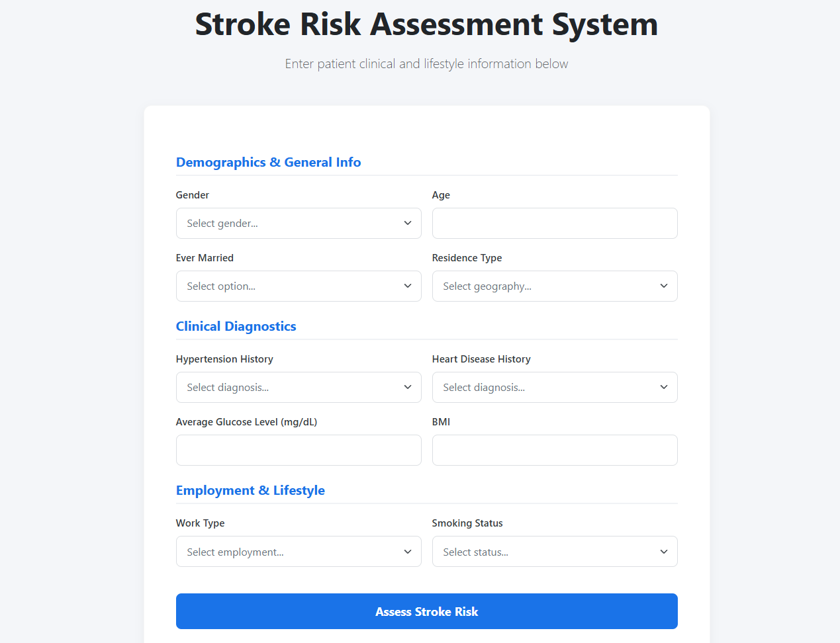Click the Employment & Lifestyle section heading
The width and height of the screenshot is (840, 643).
(x=251, y=490)
